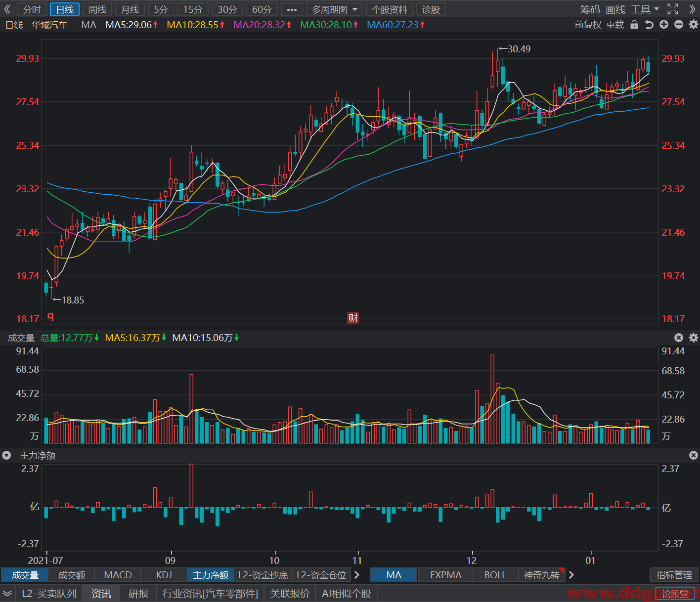Image resolution: width=700 pixels, height=602 pixels.
Task: Open the 工具 dropdown menu
Action: coord(645,9)
